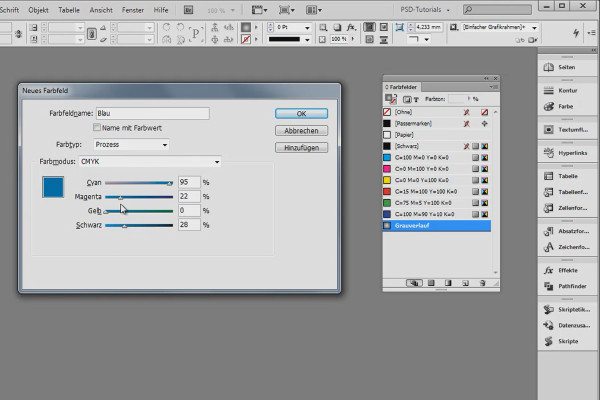Click rotate 90° clockwise icon
Image resolution: width=600 pixels, height=400 pixels.
tap(166, 27)
